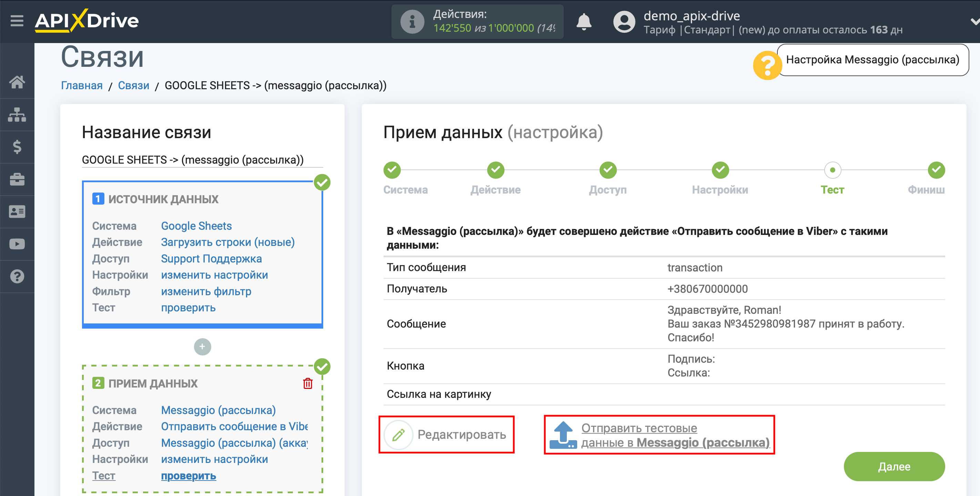This screenshot has width=980, height=496.
Task: Go to the home sidebar icon
Action: click(x=17, y=82)
